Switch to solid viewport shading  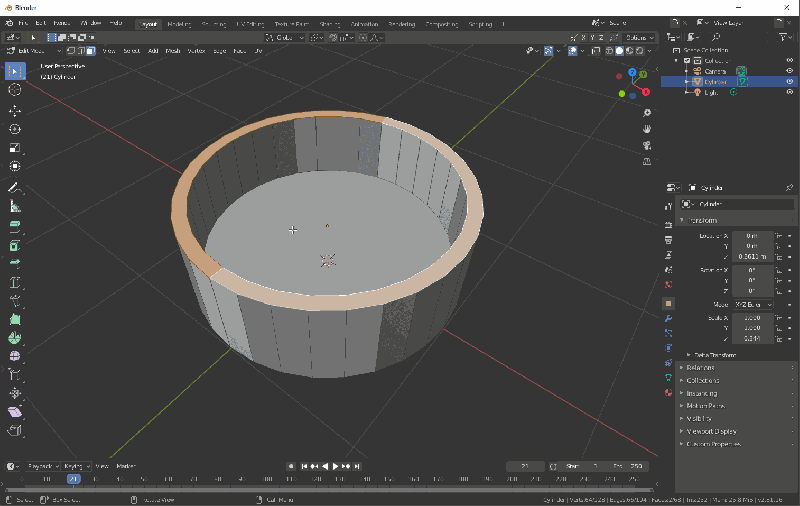click(619, 50)
